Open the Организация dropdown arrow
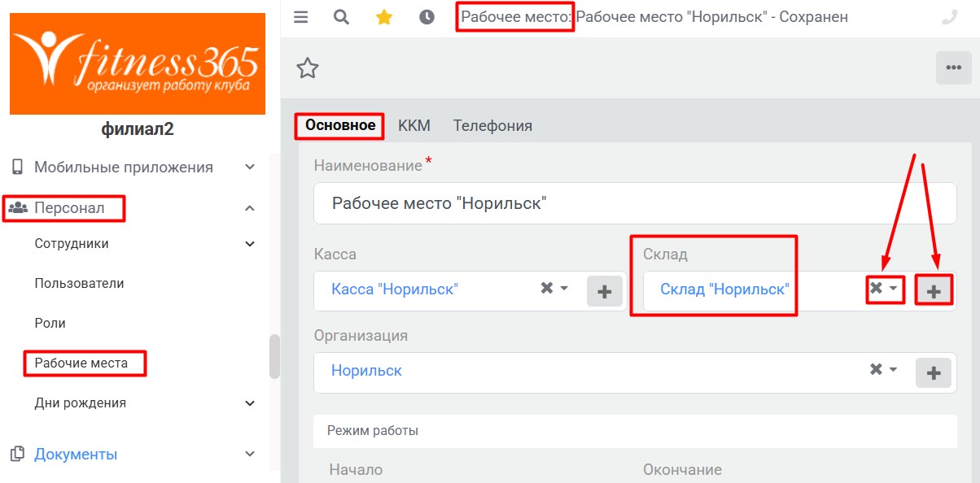 pos(894,370)
